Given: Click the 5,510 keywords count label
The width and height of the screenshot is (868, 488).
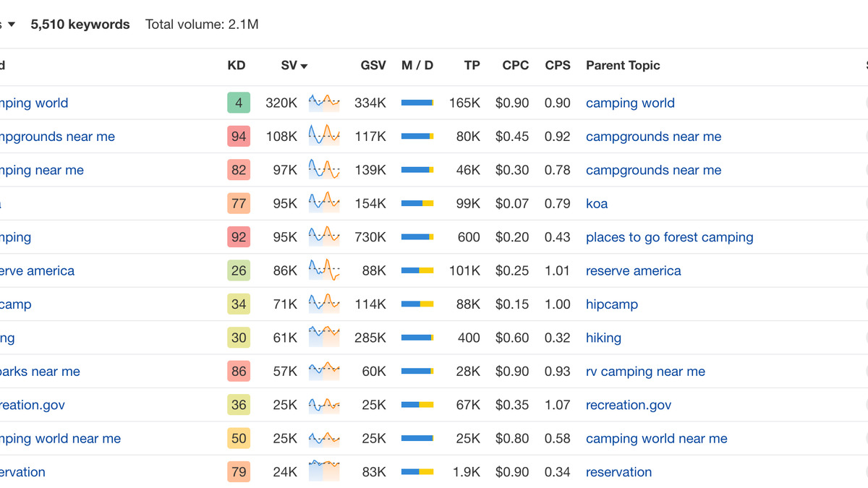Looking at the screenshot, I should pos(80,24).
